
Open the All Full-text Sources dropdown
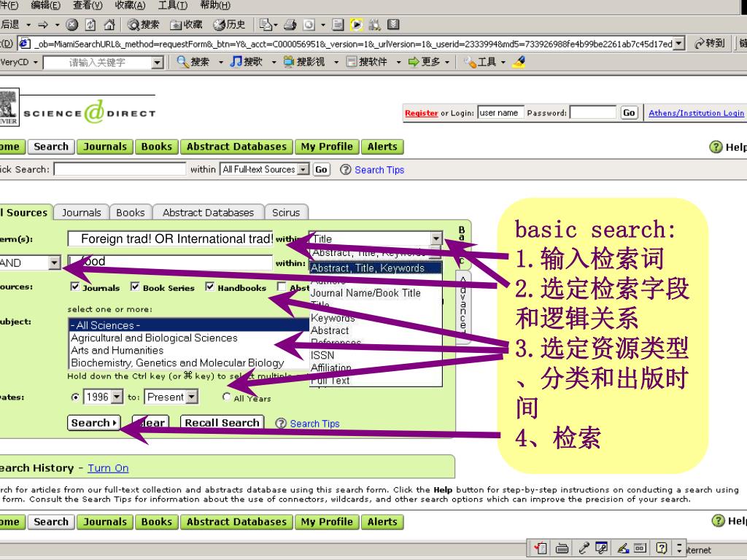tap(303, 169)
